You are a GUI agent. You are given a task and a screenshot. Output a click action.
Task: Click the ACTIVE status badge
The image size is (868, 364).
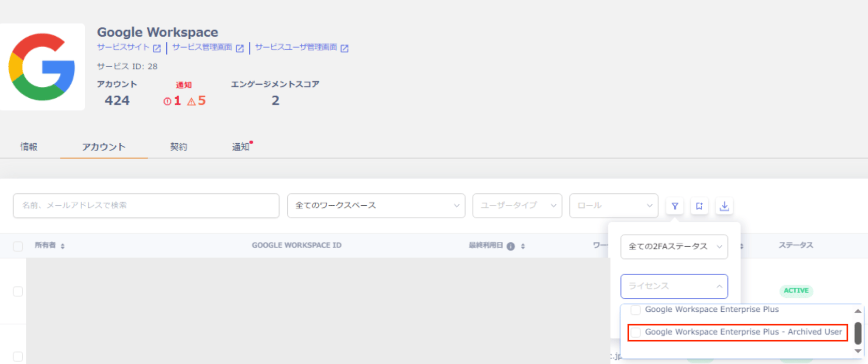pos(796,291)
